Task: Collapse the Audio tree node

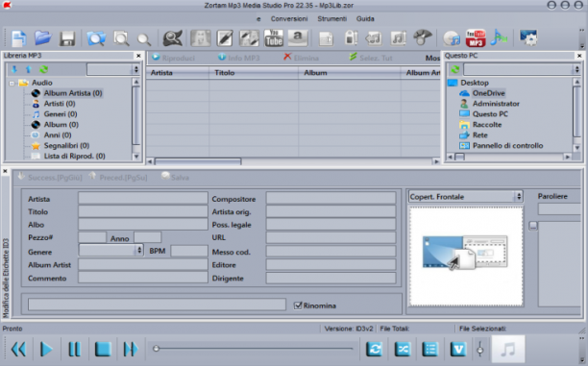Action: click(x=12, y=83)
